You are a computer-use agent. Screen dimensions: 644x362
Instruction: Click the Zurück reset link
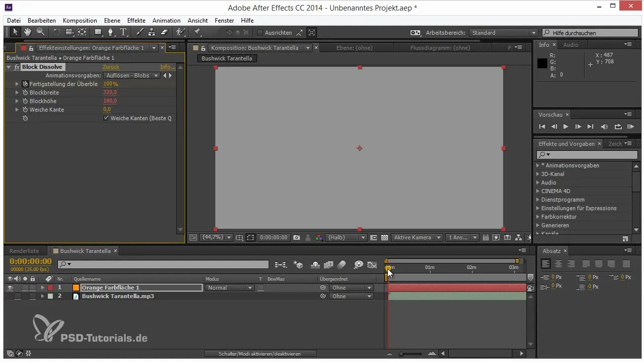click(111, 67)
